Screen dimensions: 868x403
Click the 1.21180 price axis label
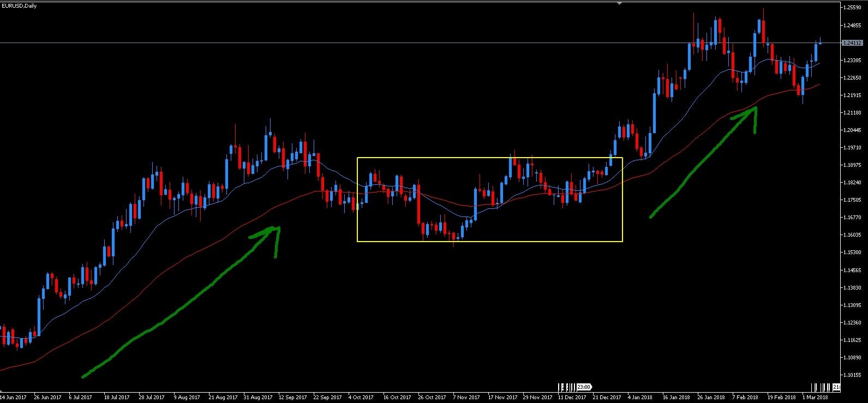pyautogui.click(x=852, y=112)
